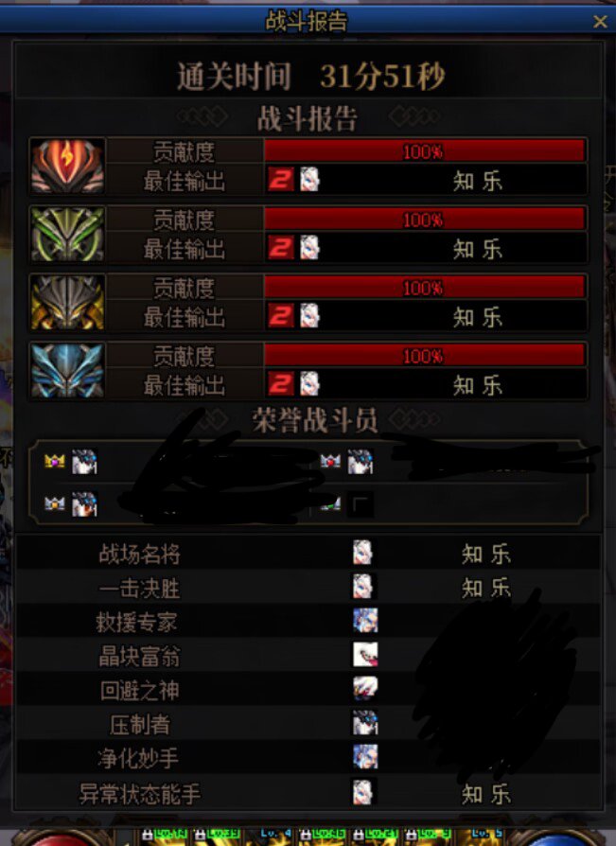Close the 战斗报告 window

(x=600, y=21)
